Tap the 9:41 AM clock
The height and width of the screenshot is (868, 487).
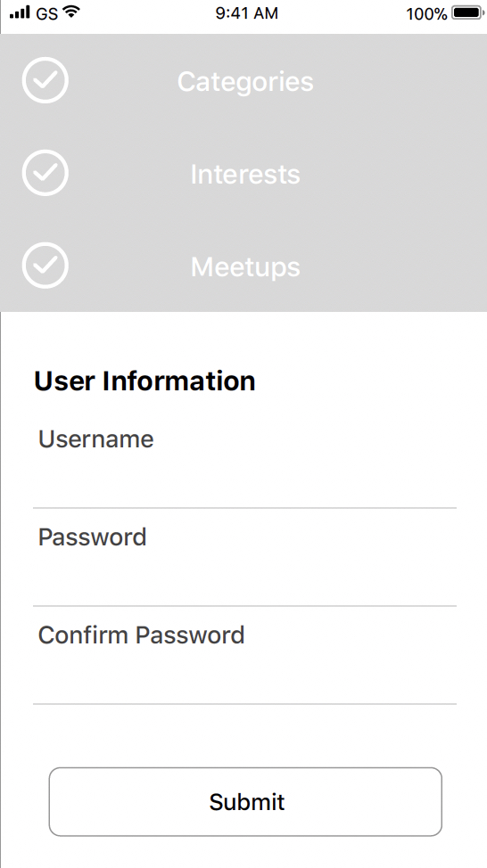point(246,13)
